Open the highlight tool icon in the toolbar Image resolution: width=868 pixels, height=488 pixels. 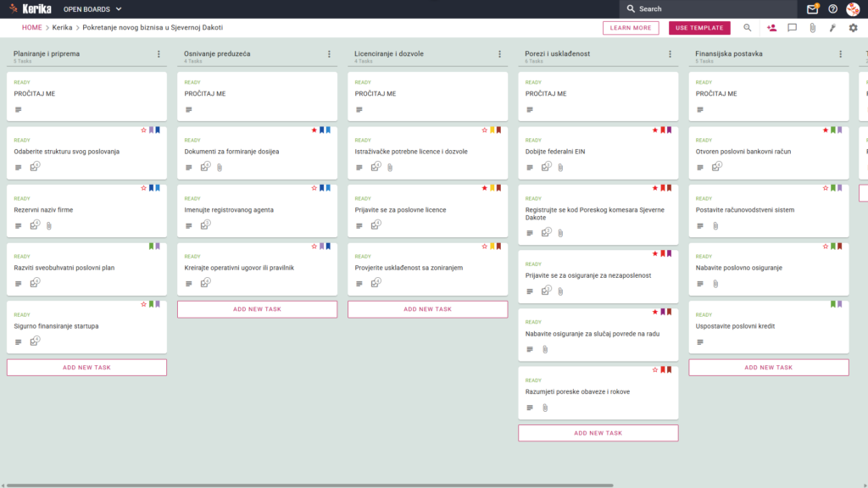pos(832,28)
